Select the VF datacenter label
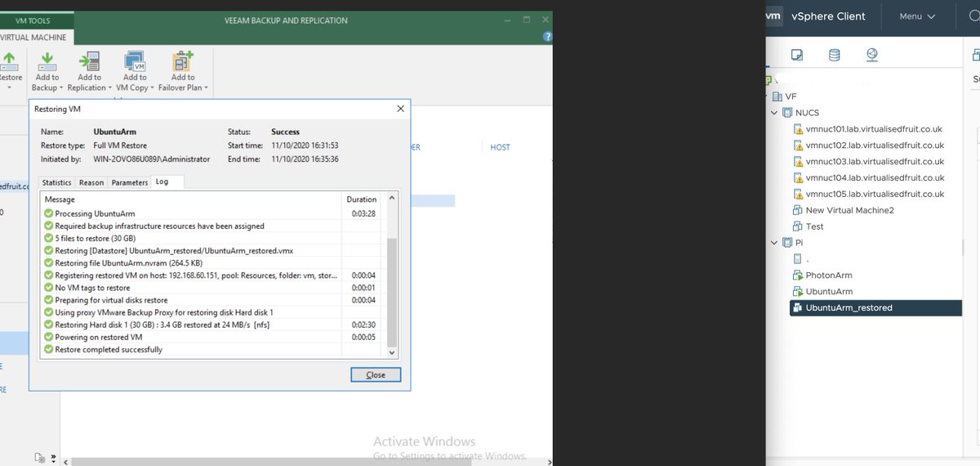980x466 pixels. (791, 96)
